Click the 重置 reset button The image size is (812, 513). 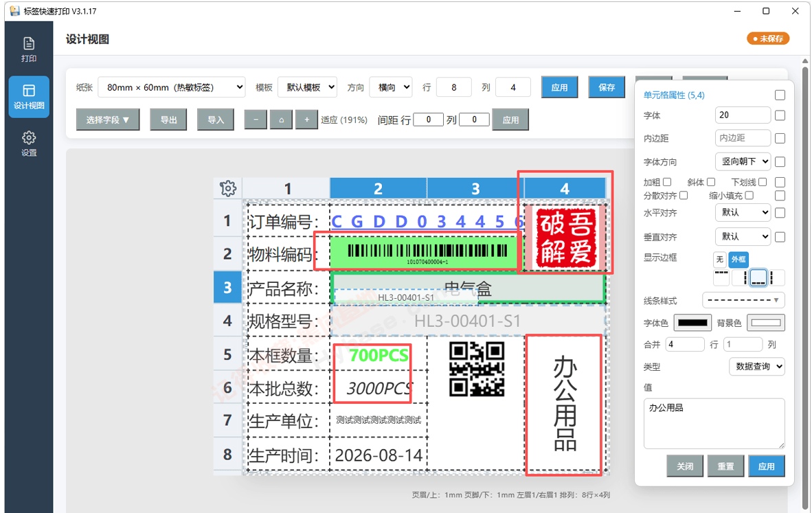725,466
